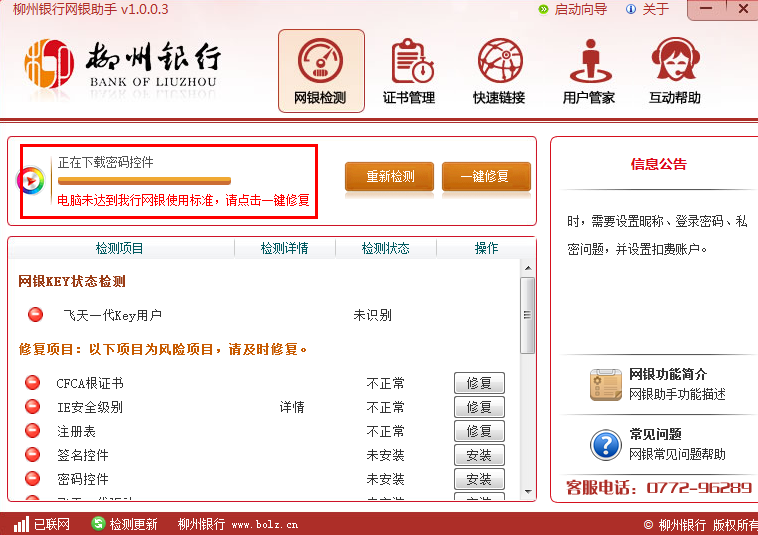Viewport: 758px width, 535px height.
Task: Open 网银功能简介 clipboard icon
Action: click(x=606, y=384)
